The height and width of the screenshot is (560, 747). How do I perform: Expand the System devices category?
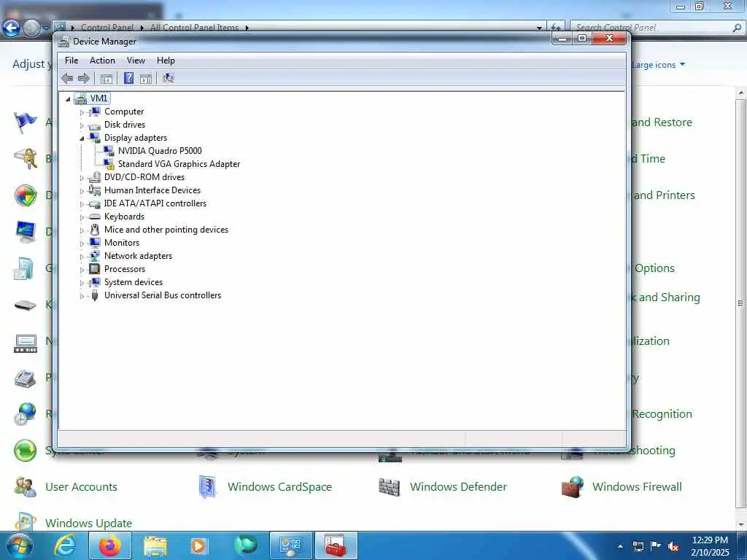coord(82,283)
